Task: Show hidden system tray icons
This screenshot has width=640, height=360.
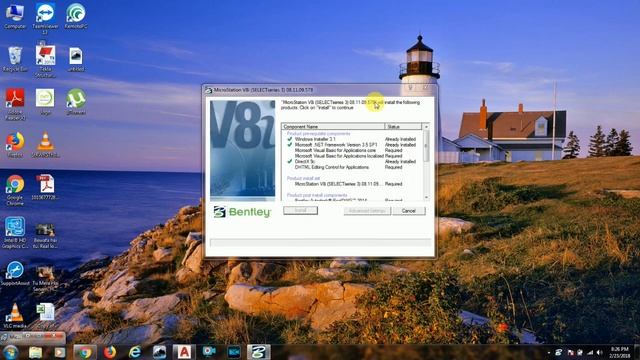Action: pos(549,352)
